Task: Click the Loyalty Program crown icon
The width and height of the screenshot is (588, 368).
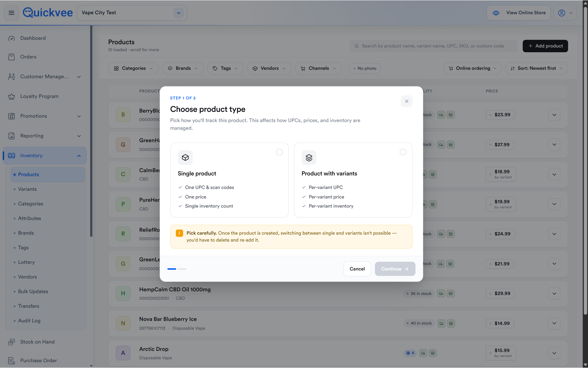Action: tap(11, 96)
